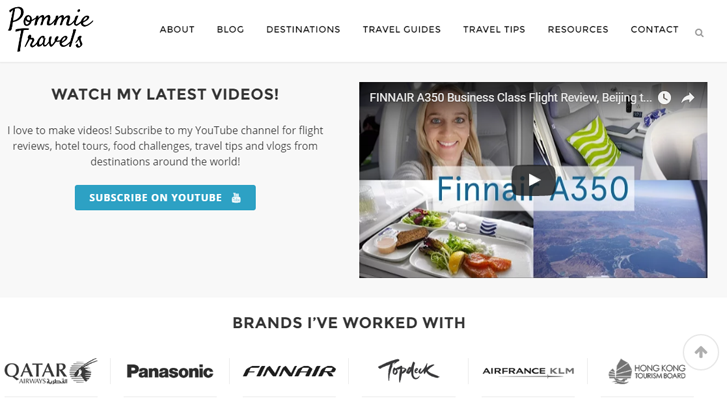Open the Topdeck brand logo
This screenshot has width=727, height=405.
[408, 371]
